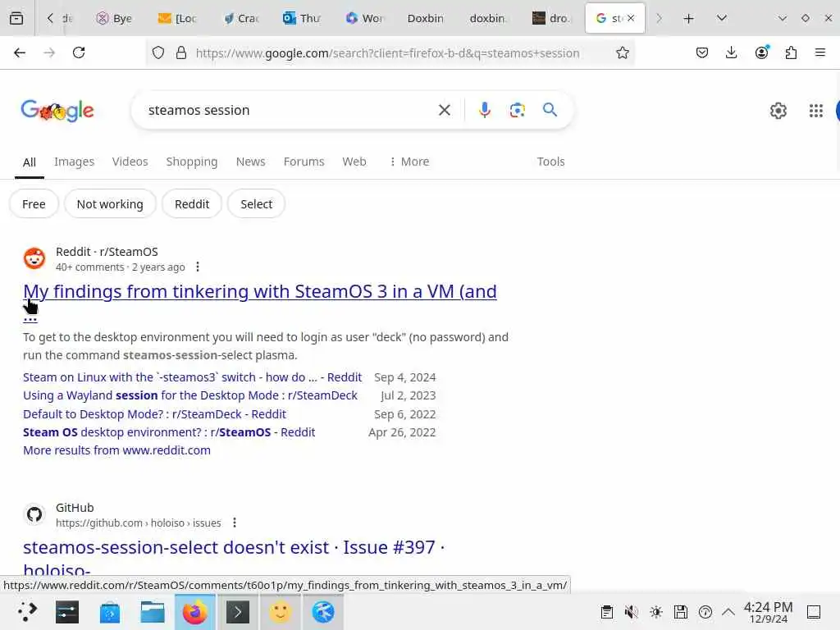
Task: Open Default to Desktop Mode? r/SteamDeck link
Action: click(x=154, y=414)
